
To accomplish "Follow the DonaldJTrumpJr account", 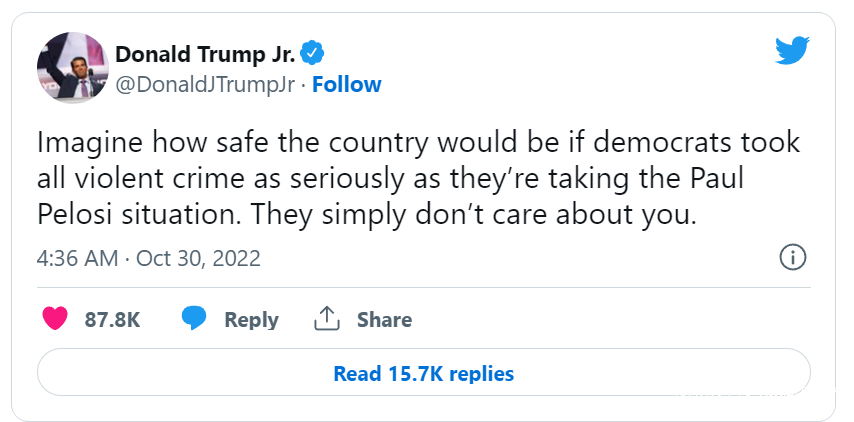I will [346, 84].
